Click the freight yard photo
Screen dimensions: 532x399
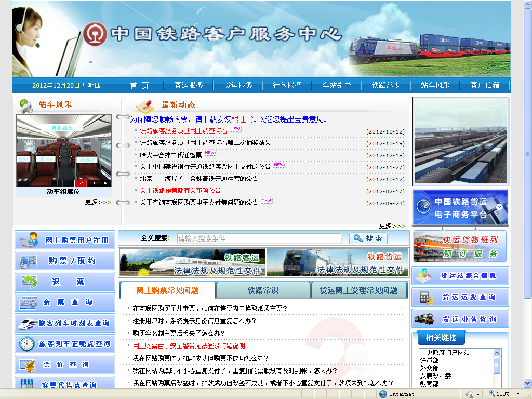pos(460,141)
